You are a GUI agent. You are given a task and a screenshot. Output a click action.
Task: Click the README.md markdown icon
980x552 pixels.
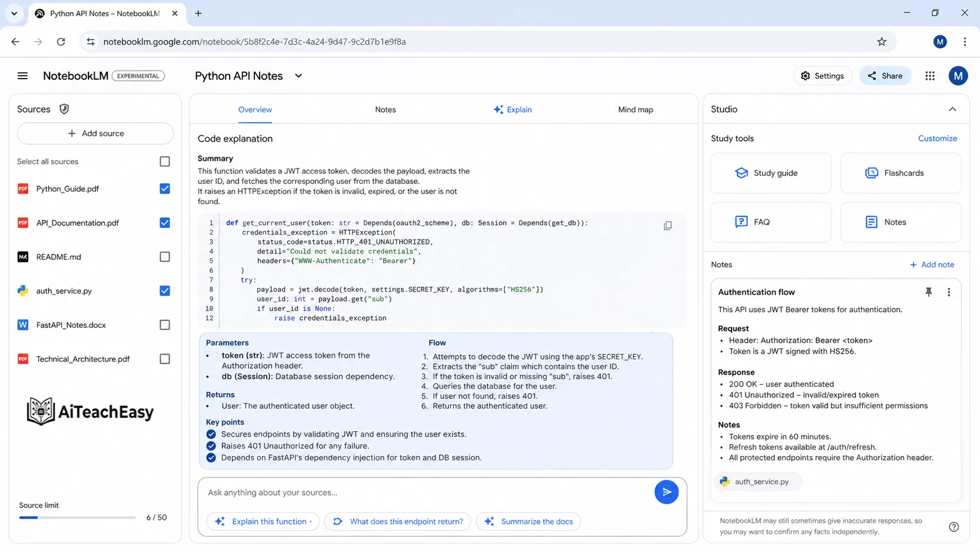[23, 257]
